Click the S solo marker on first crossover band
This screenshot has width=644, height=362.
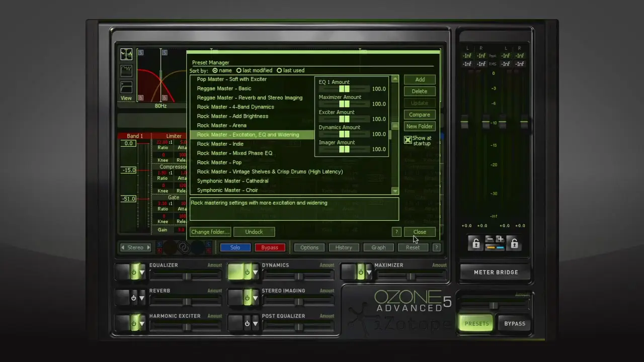141,52
